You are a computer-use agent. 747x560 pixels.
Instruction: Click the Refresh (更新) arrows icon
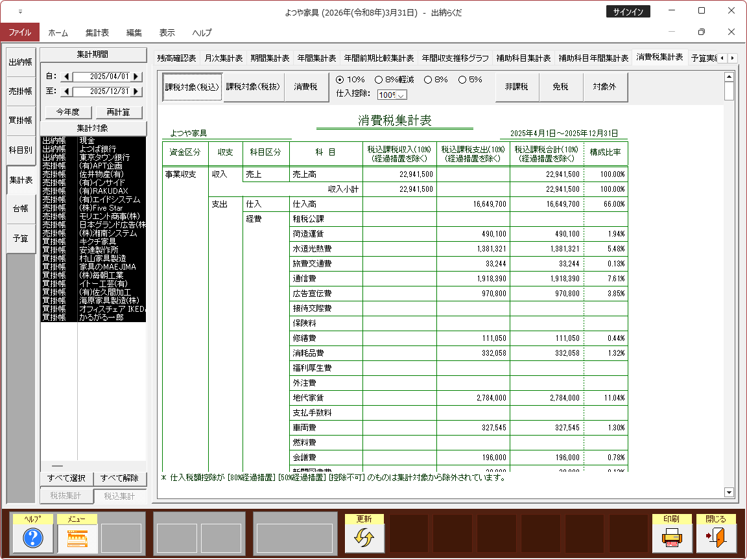click(x=364, y=537)
